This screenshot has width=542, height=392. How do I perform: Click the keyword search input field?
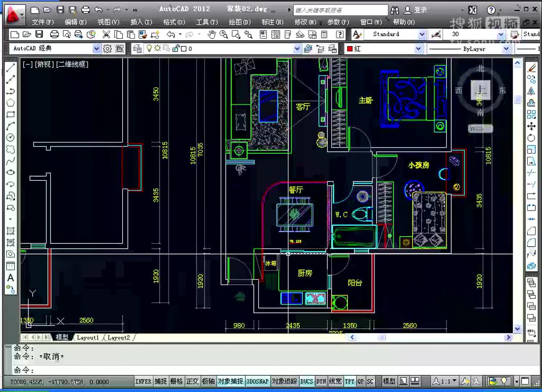(x=341, y=10)
